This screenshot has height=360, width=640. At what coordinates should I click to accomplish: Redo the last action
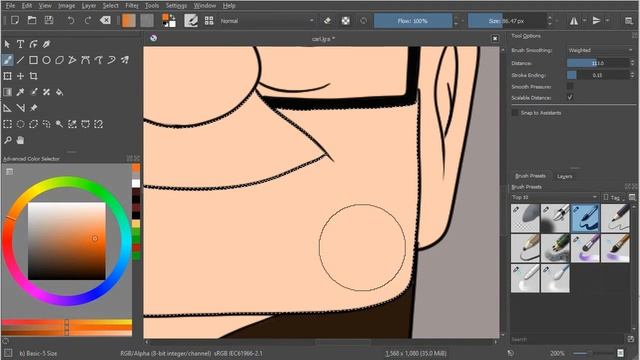(88, 20)
